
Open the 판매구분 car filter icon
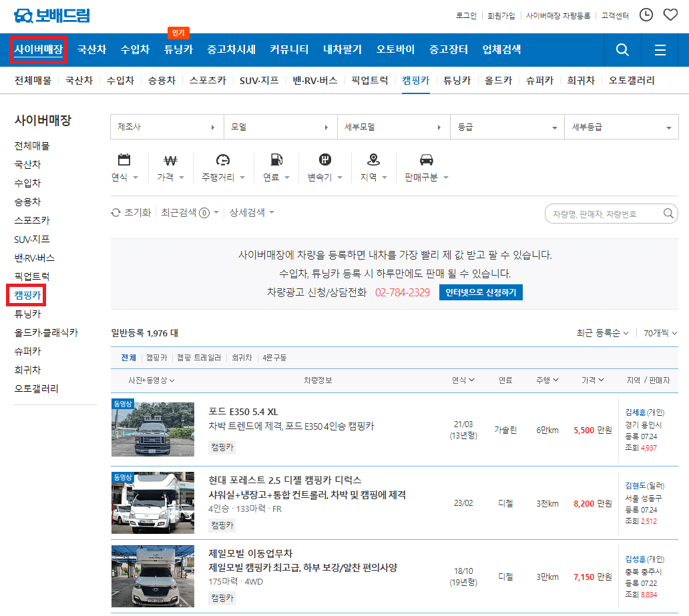pyautogui.click(x=427, y=160)
